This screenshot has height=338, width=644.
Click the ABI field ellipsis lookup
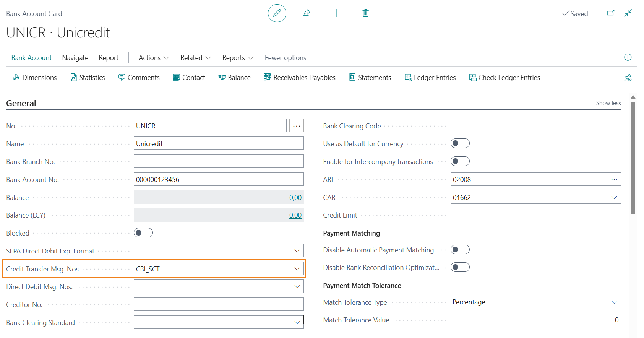pos(614,179)
